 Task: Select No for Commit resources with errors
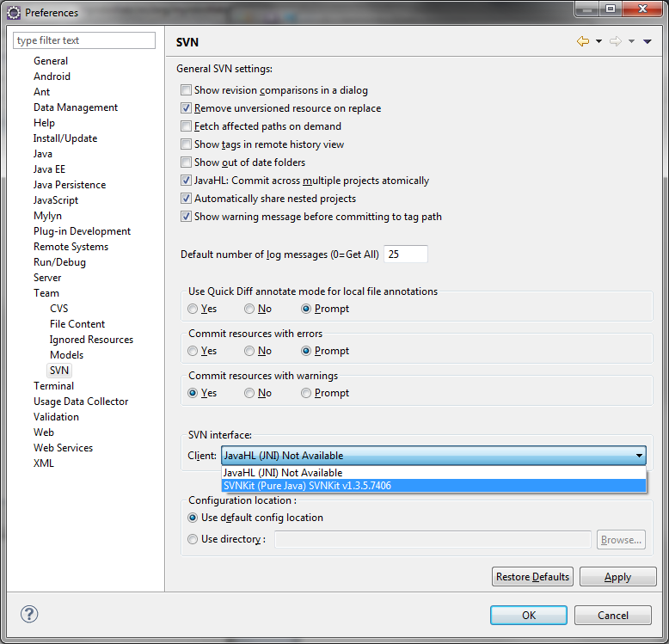tap(249, 351)
